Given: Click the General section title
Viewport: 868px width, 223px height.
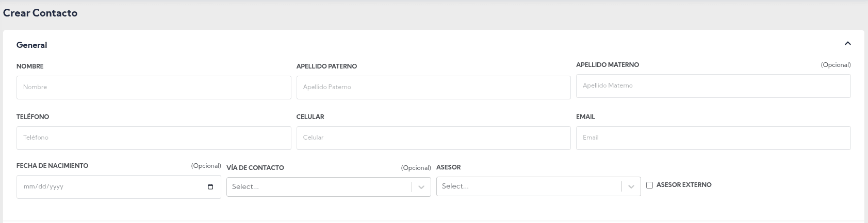Looking at the screenshot, I should [32, 45].
